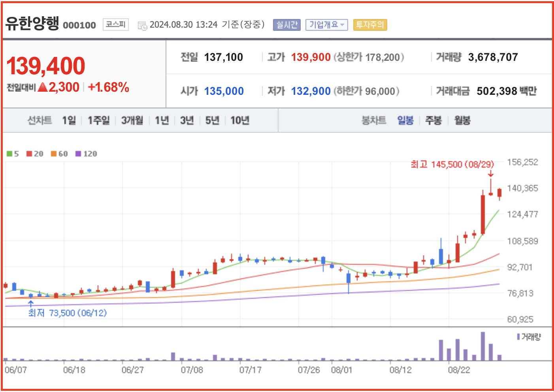
Task: Click the red 20-day moving average swatch
Action: pos(29,154)
